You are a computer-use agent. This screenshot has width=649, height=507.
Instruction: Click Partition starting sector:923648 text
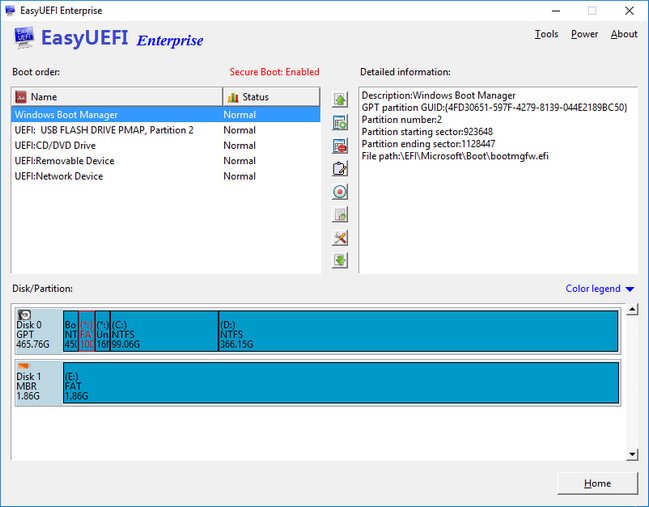coord(427,132)
